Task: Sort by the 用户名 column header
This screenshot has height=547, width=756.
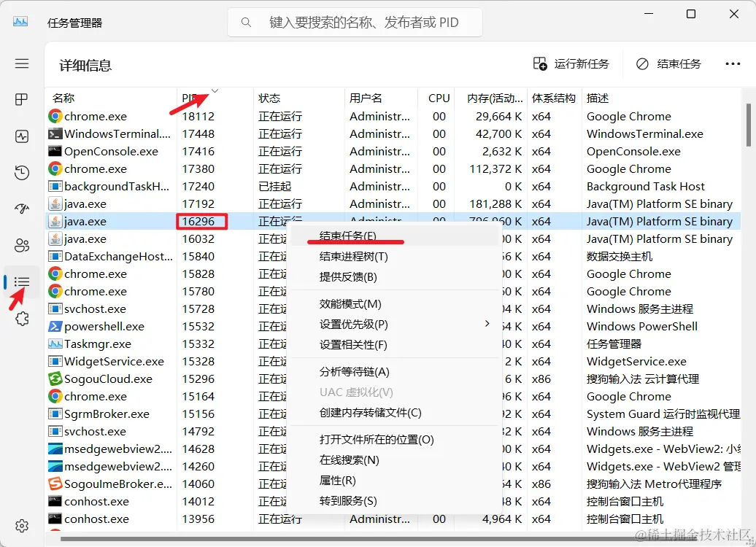Action: coord(381,98)
